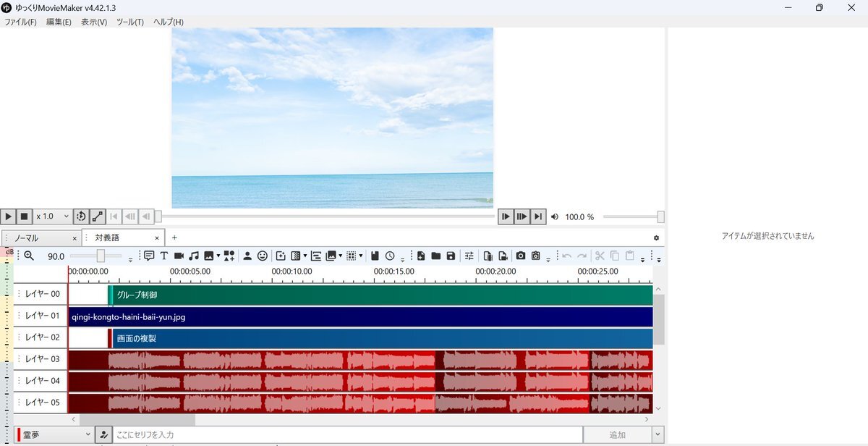Open a project with the folder icon
The width and height of the screenshot is (868, 446).
click(436, 256)
